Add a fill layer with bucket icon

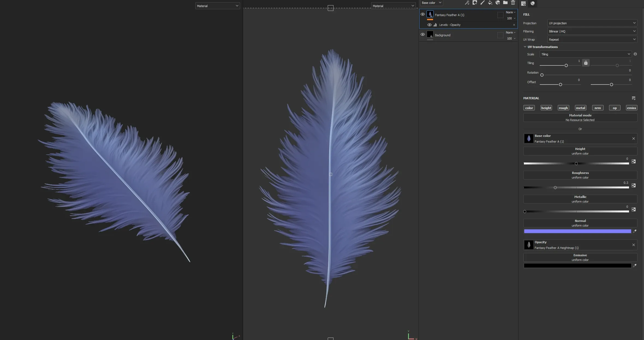(x=490, y=3)
